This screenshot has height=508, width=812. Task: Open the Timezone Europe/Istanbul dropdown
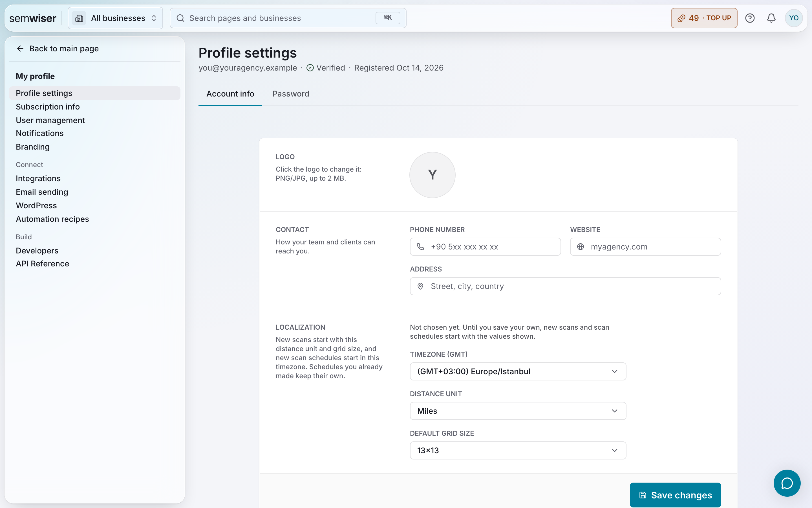pos(518,371)
